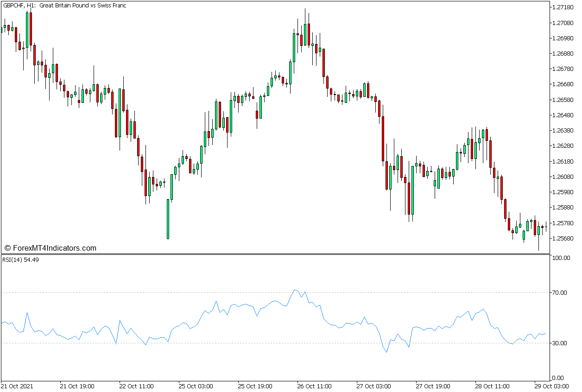
Task: Select the upper dashed RSI threshold line
Action: (x=278, y=292)
